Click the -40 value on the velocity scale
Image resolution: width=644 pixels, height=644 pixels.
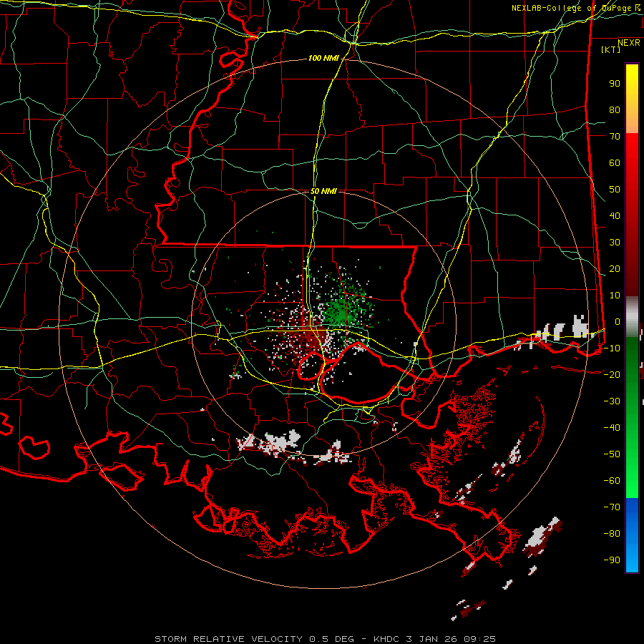[x=612, y=428]
